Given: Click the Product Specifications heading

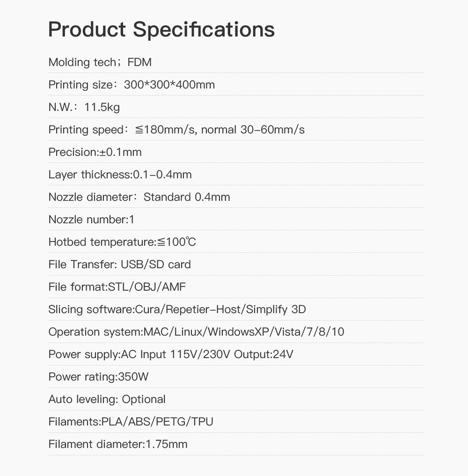Looking at the screenshot, I should pyautogui.click(x=161, y=29).
